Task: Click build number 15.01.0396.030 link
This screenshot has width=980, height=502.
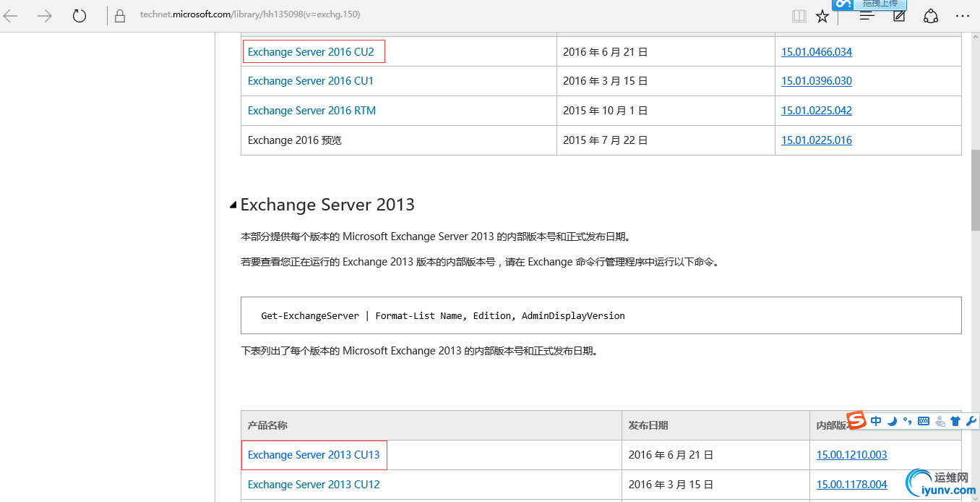Action: click(817, 81)
